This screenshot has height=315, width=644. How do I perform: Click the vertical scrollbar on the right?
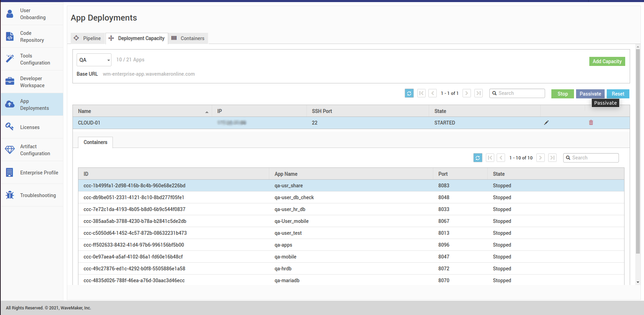[x=638, y=150]
